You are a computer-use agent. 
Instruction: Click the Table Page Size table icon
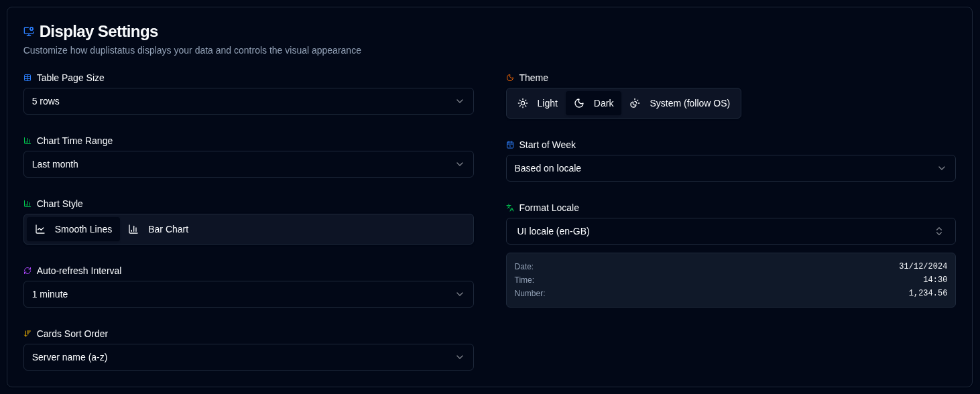(x=27, y=78)
